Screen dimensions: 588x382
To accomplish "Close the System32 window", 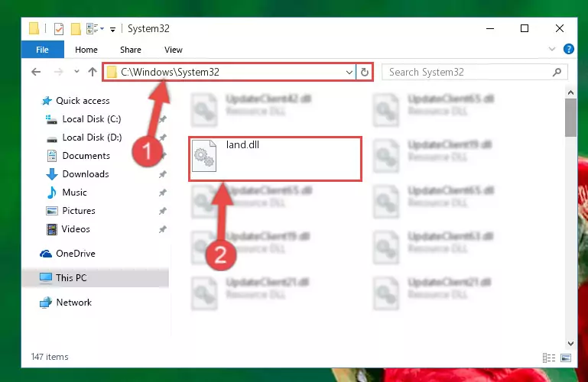I will click(559, 28).
